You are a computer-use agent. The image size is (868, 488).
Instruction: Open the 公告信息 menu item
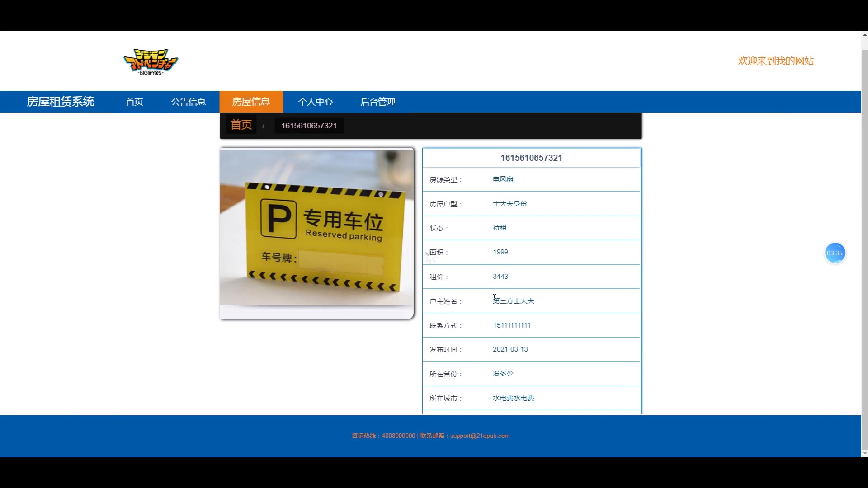189,102
